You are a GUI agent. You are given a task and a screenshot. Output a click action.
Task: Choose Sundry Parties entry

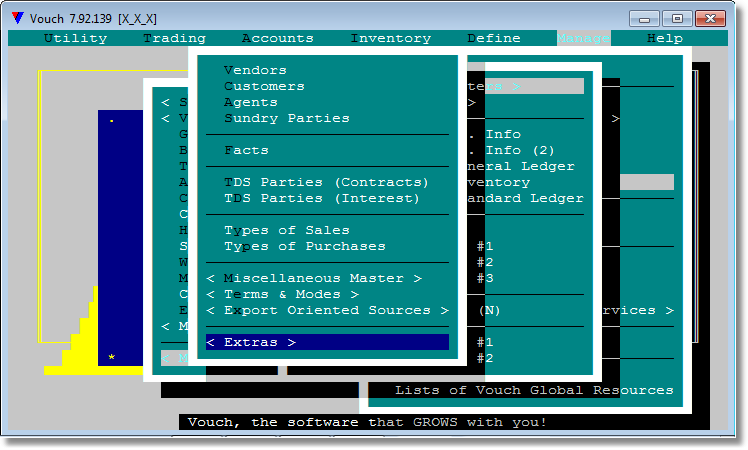coord(287,118)
